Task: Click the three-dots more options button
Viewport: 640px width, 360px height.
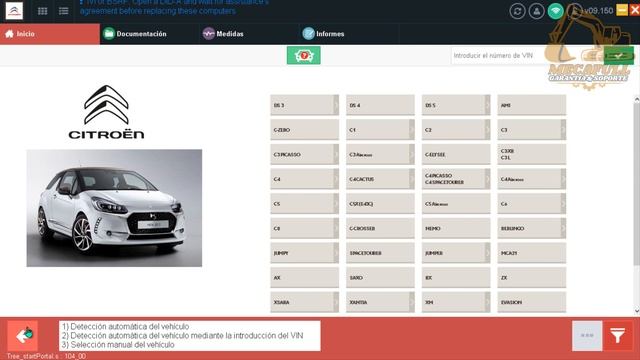Action: click(x=587, y=336)
